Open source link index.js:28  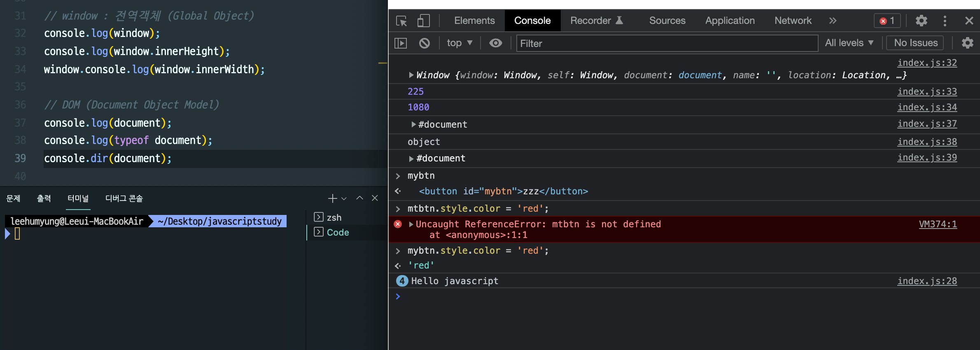[927, 281]
